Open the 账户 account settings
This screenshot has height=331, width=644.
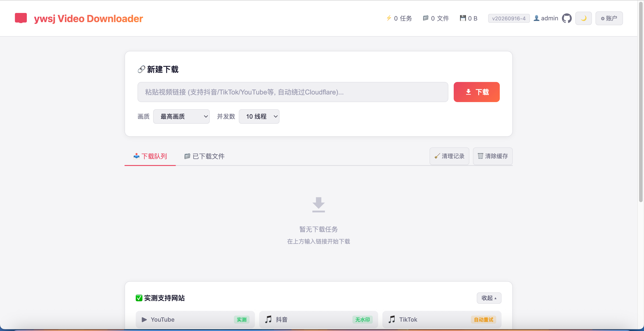click(609, 19)
